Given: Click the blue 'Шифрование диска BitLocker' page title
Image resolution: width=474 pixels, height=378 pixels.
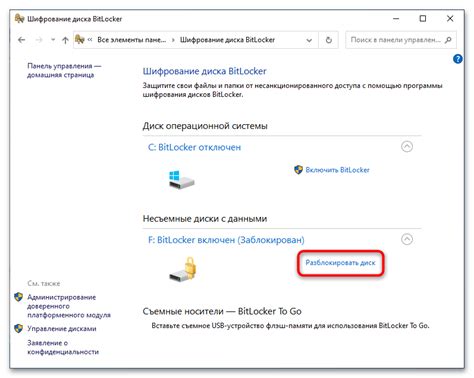Looking at the screenshot, I should pos(204,71).
